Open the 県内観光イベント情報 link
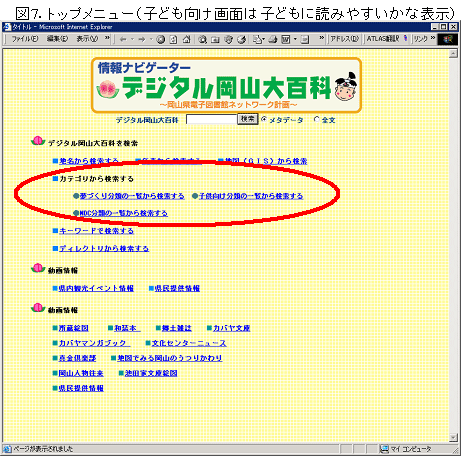This screenshot has height=456, width=469. [96, 288]
